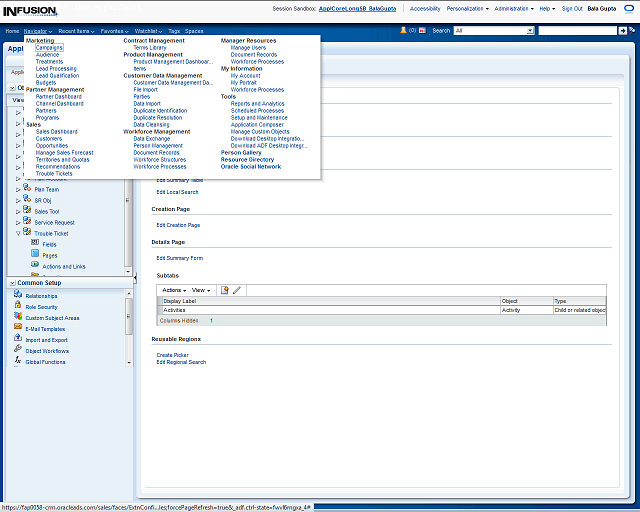640x512 pixels.
Task: Open the Actions menu in Subtabs
Action: pos(174,290)
